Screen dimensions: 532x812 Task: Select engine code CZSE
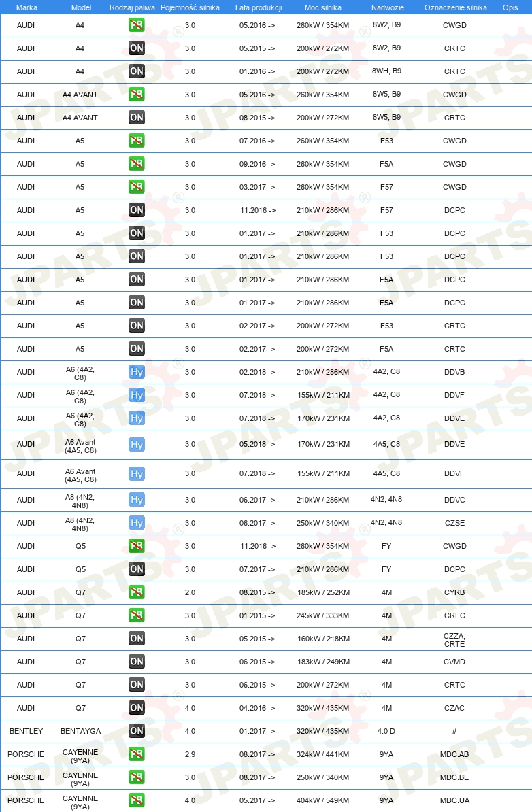click(454, 523)
